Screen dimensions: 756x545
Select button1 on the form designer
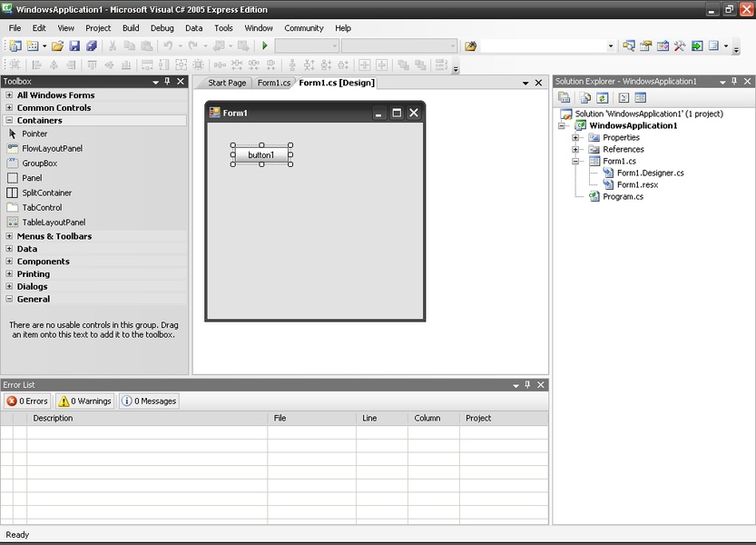pos(261,154)
